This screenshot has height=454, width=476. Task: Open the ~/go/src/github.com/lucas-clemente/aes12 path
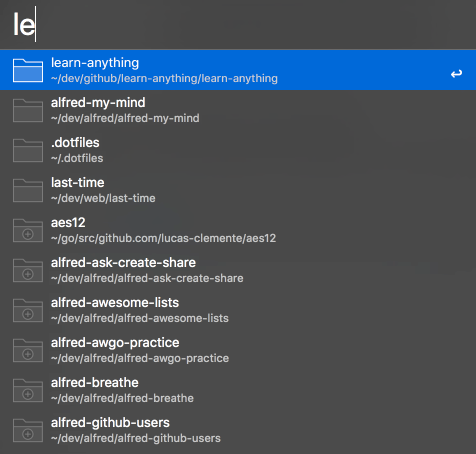click(x=163, y=238)
